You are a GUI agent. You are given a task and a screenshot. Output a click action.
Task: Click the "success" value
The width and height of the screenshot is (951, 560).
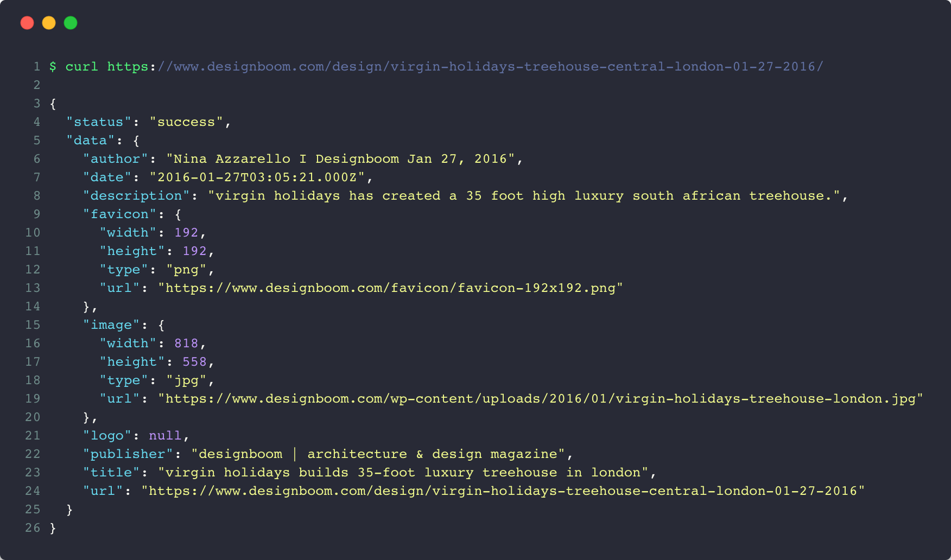click(x=186, y=122)
